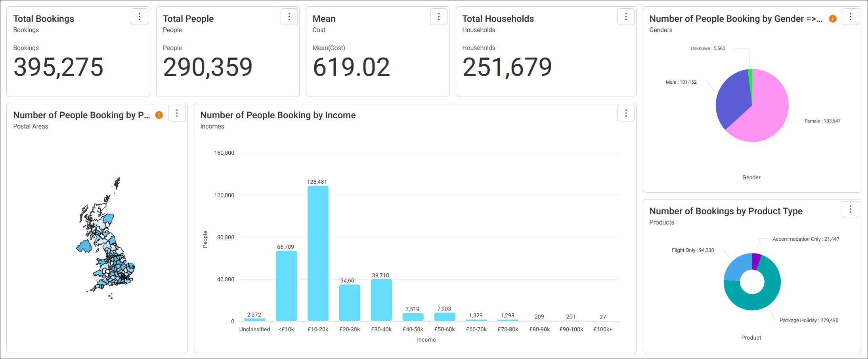
Task: Click the £20-30k income bar
Action: pos(350,303)
